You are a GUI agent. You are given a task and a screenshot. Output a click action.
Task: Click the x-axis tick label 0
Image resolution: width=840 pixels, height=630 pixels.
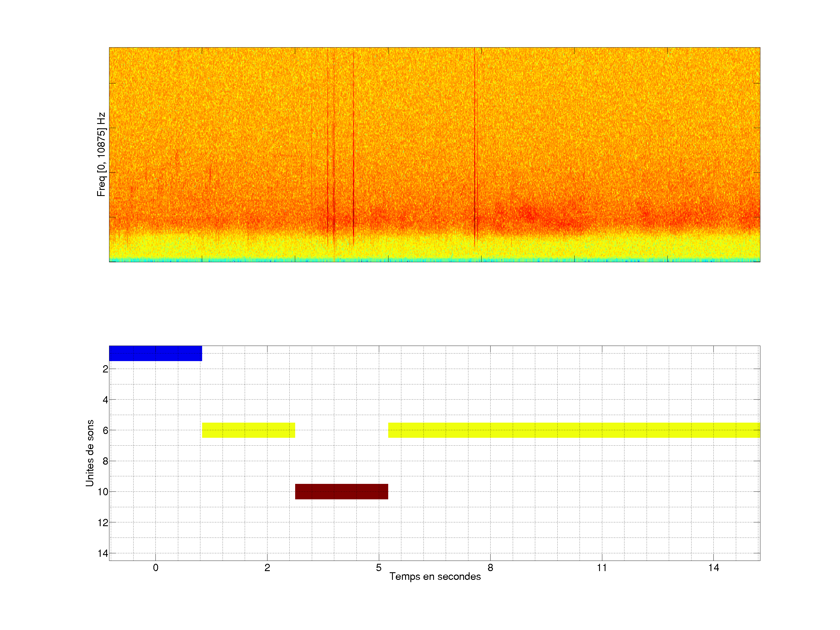click(x=155, y=568)
